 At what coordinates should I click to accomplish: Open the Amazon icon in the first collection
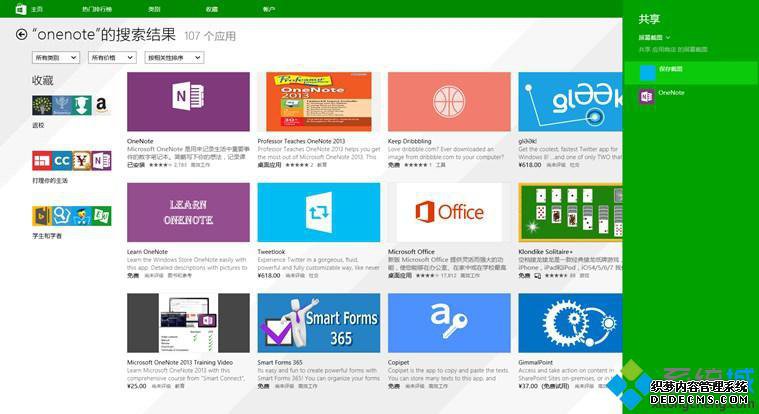pos(101,105)
